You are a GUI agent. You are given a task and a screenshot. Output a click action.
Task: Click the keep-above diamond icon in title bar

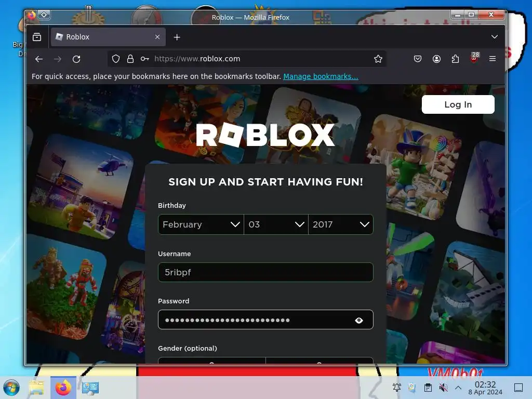coord(44,15)
